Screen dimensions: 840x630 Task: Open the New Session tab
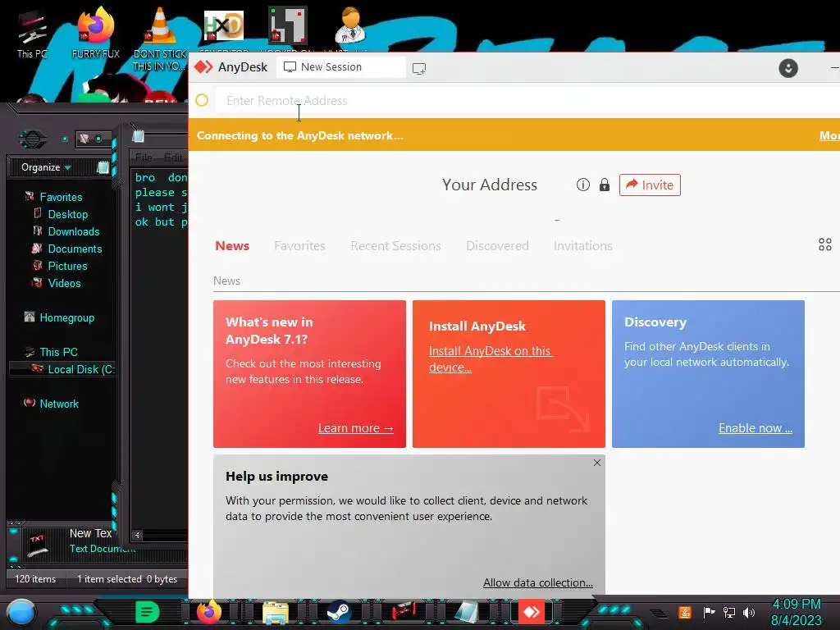point(340,67)
